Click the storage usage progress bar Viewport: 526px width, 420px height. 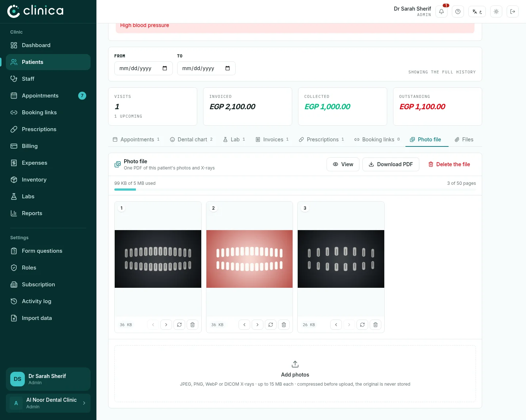(x=295, y=190)
